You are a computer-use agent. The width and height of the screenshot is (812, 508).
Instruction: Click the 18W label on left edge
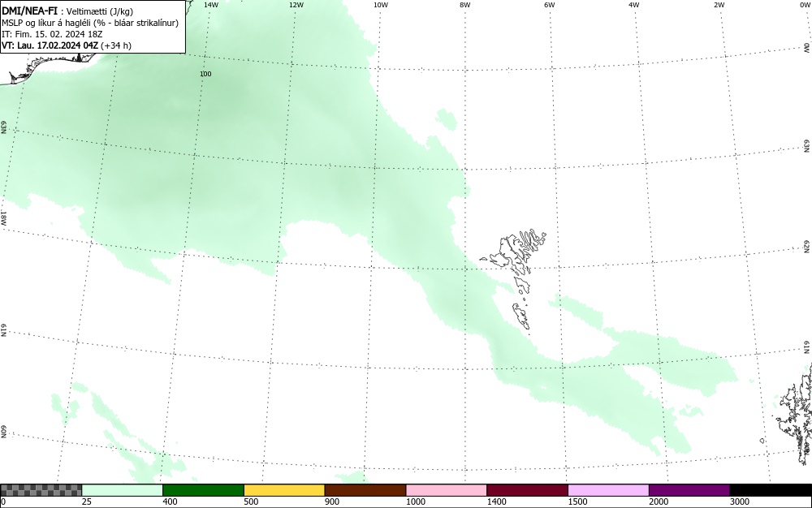pyautogui.click(x=3, y=217)
